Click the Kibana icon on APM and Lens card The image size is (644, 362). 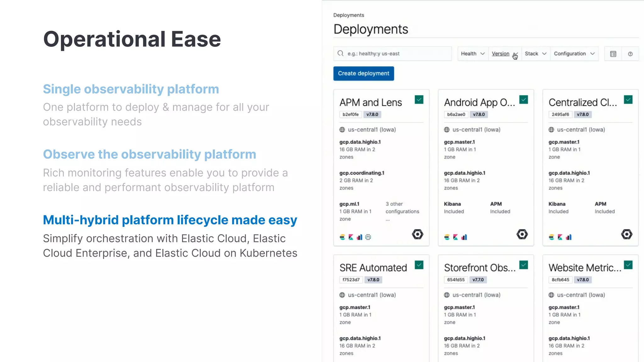tap(351, 237)
